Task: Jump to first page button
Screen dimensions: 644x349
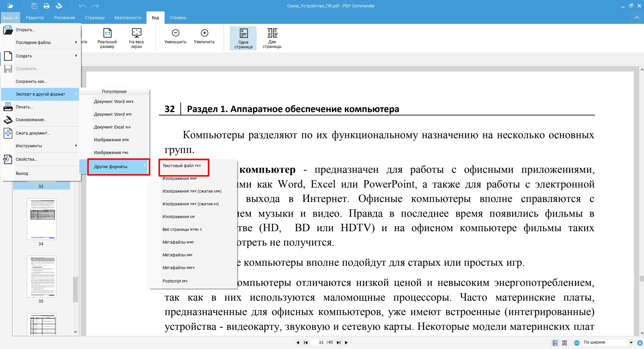Action: [306, 343]
